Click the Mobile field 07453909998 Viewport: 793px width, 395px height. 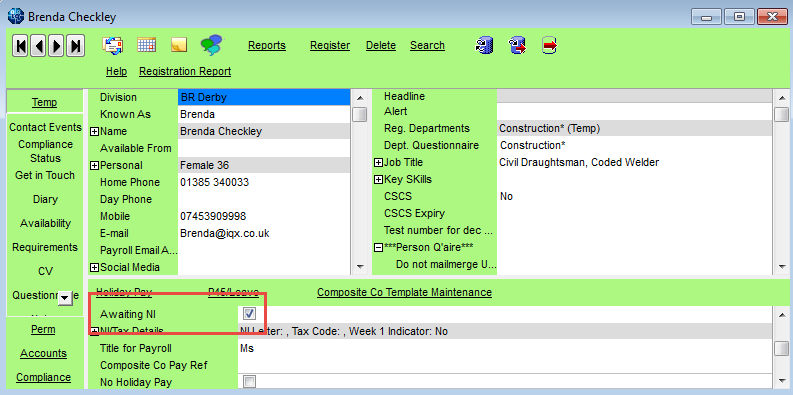click(264, 216)
